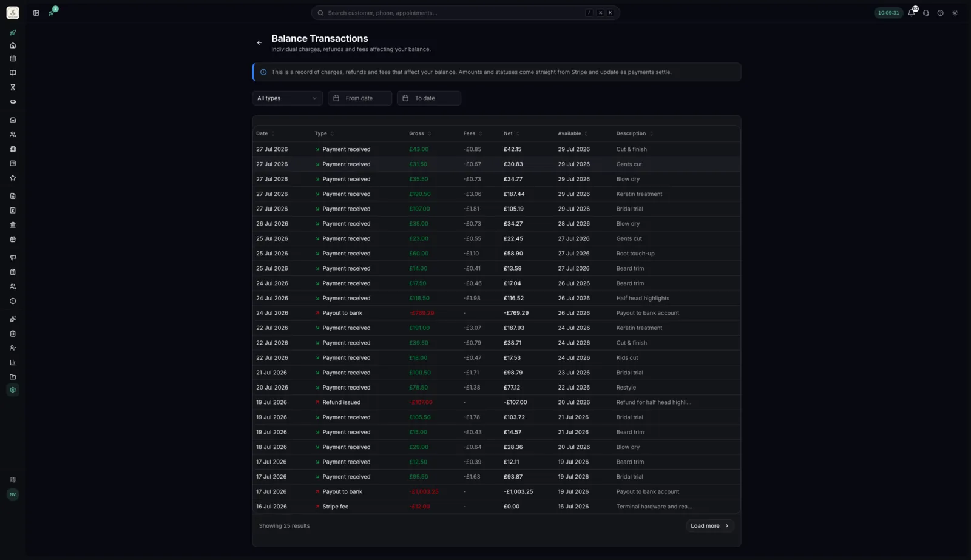
Task: Open the highlighted settings gear icon
Action: (x=13, y=390)
